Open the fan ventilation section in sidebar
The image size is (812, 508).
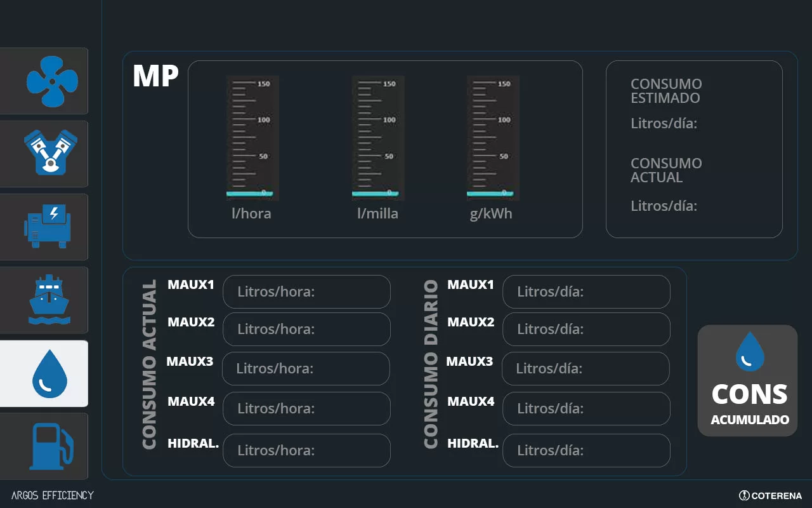(51, 81)
